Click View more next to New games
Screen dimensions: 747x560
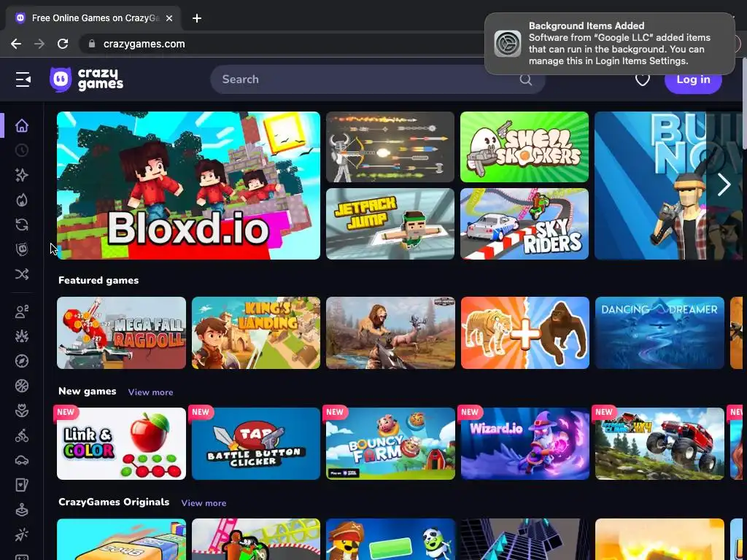(150, 392)
